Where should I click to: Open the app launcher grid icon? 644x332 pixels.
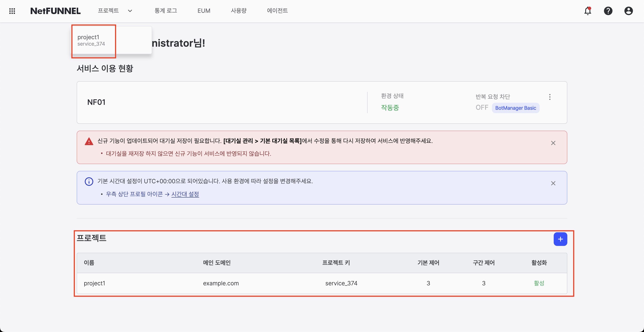(12, 11)
